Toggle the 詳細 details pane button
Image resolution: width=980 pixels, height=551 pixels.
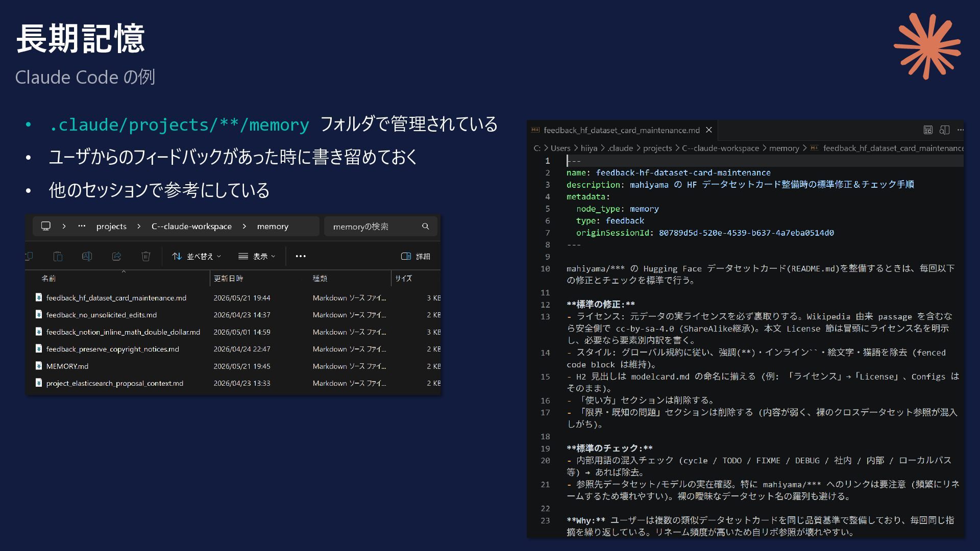pos(415,256)
